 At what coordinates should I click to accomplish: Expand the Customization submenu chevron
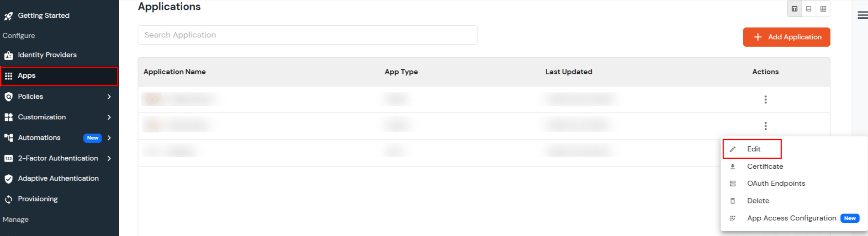coord(109,117)
